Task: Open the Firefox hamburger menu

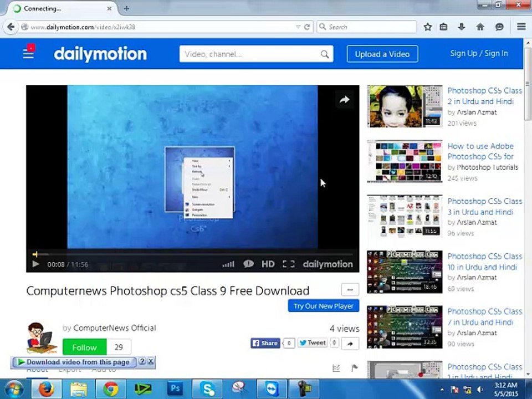Action: point(521,27)
